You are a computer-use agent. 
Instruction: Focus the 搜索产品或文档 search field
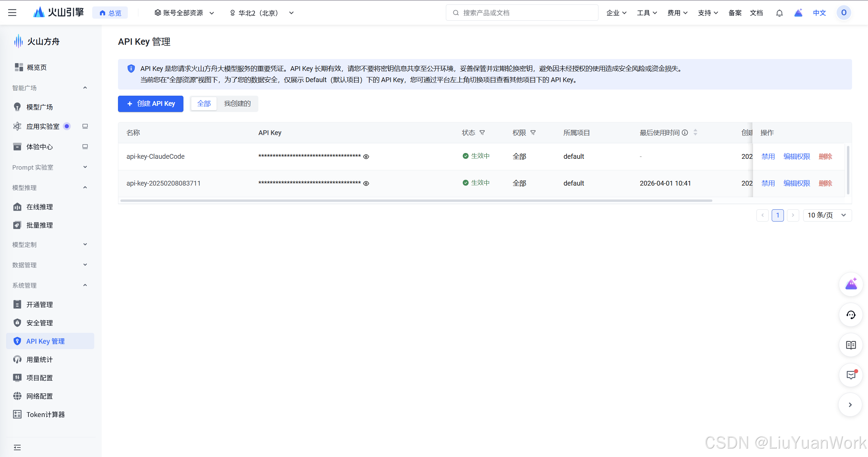pyautogui.click(x=522, y=13)
